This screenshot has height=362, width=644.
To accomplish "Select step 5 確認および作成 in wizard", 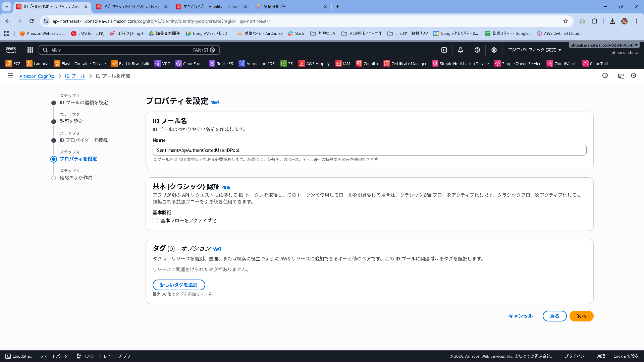I will [x=76, y=178].
